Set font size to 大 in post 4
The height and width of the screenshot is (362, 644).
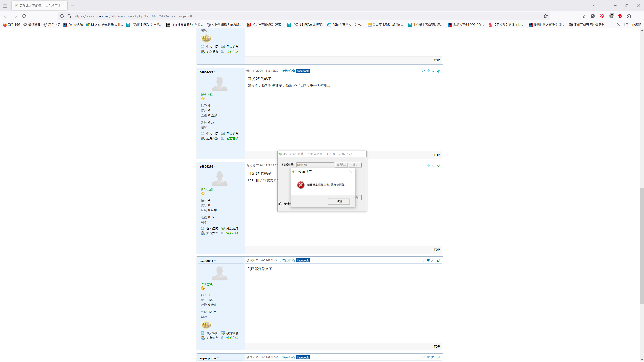pyautogui.click(x=433, y=71)
